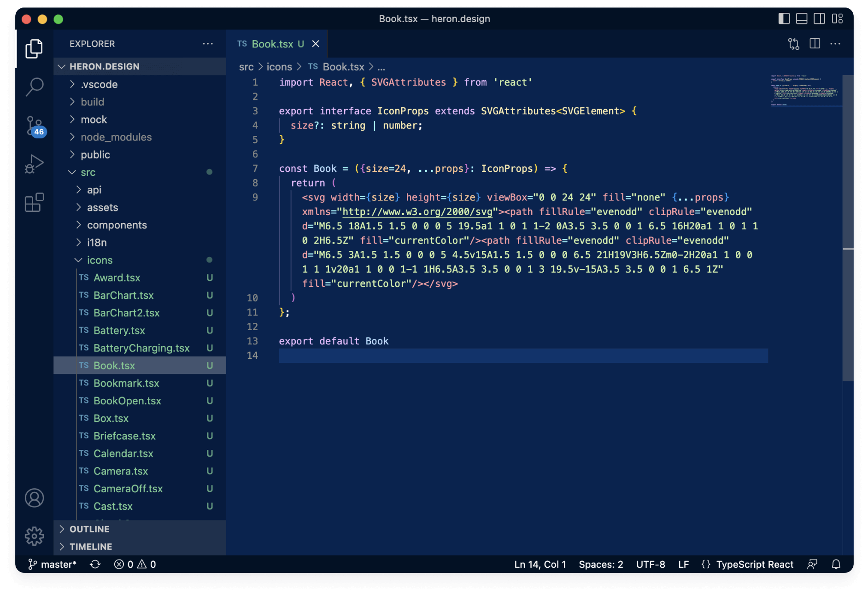
Task: Collapse the src folder
Action: (140, 172)
